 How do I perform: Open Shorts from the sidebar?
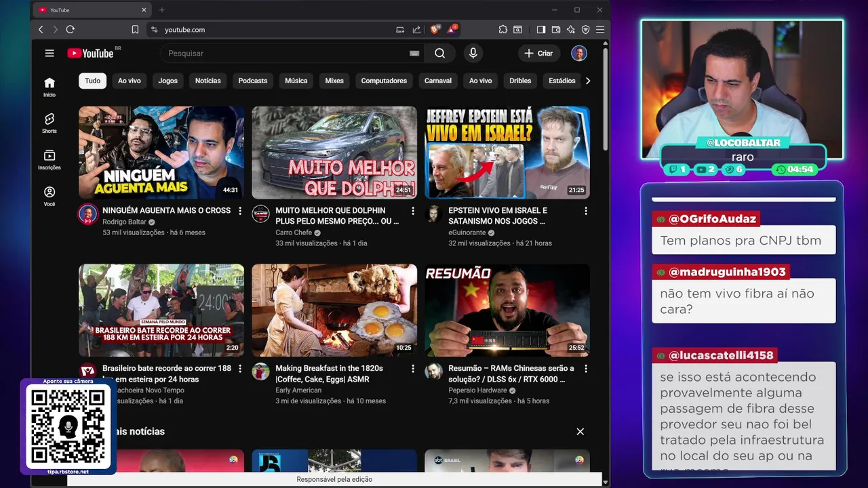point(50,123)
